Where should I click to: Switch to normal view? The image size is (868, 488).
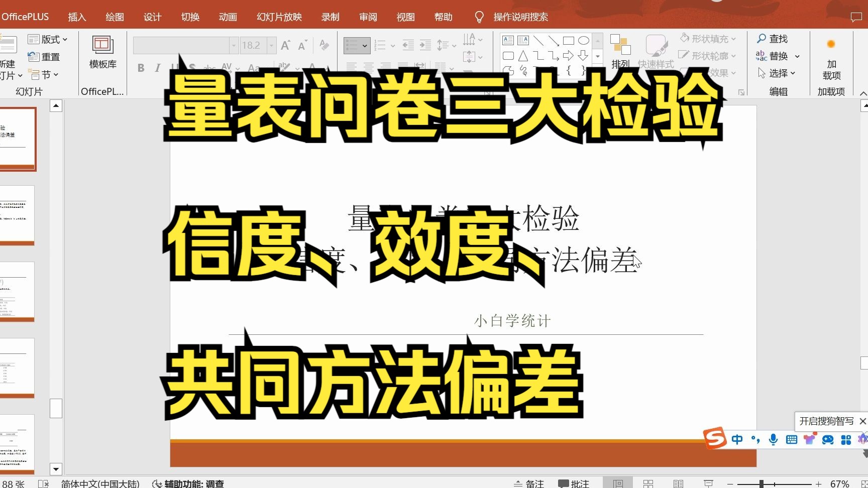(618, 483)
